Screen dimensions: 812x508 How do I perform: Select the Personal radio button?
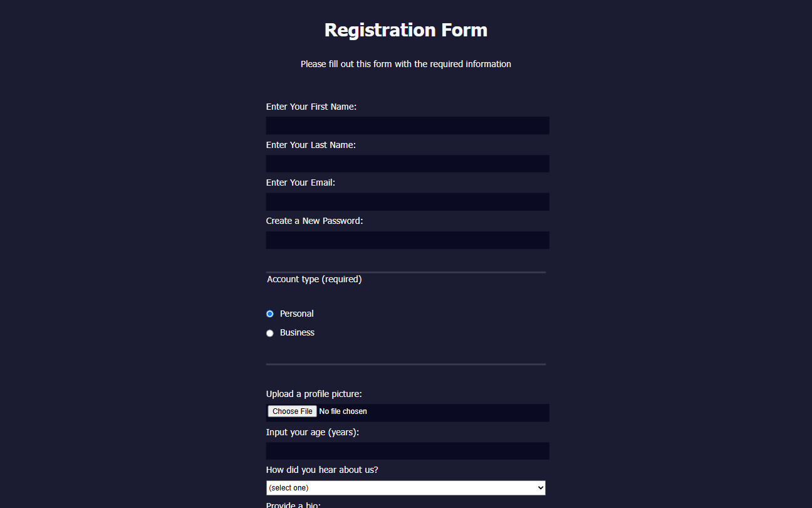click(x=270, y=314)
